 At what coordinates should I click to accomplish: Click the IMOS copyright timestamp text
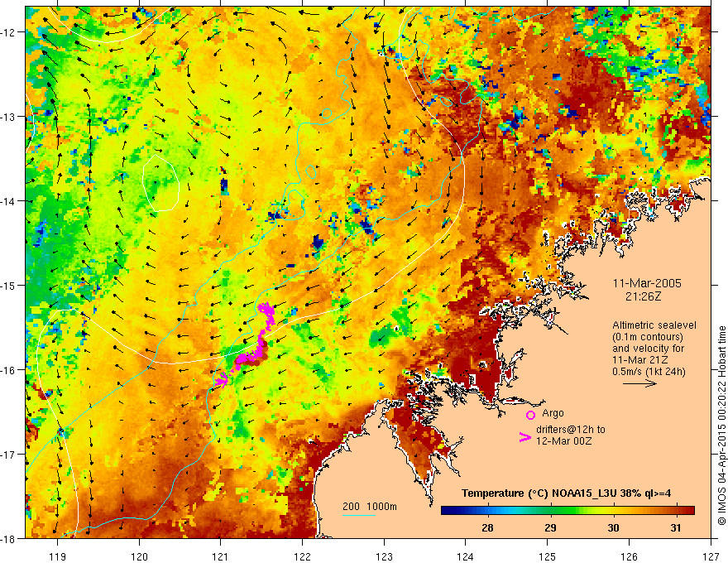(x=721, y=426)
